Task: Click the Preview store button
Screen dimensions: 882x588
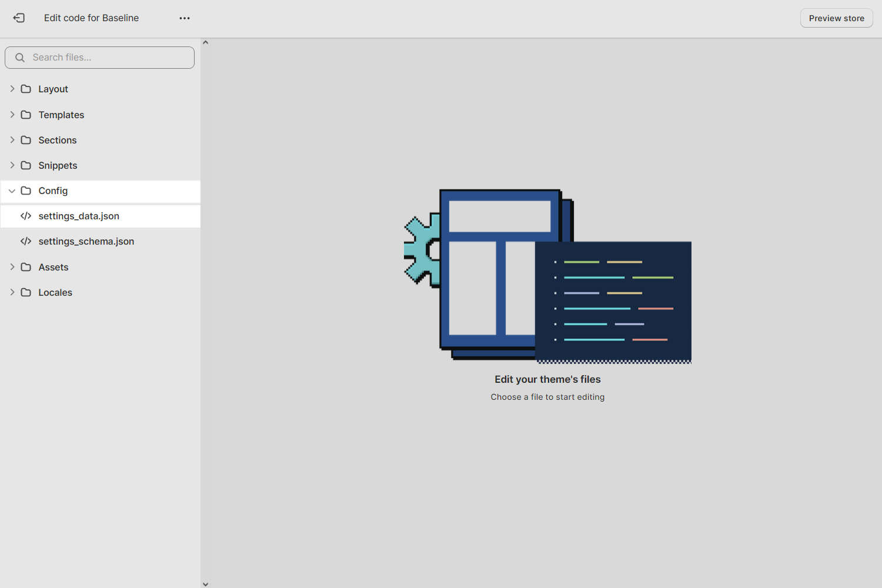Action: [x=836, y=18]
